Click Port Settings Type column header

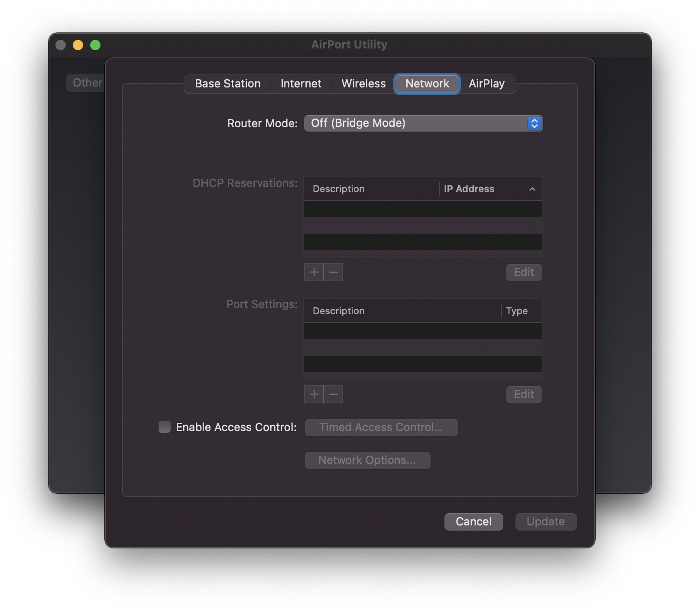(x=522, y=311)
